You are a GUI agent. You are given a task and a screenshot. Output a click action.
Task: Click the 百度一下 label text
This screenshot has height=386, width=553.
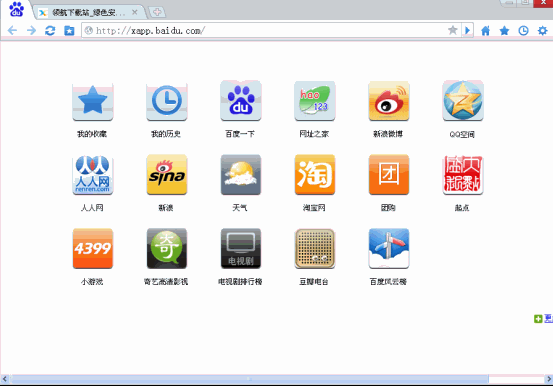click(x=240, y=134)
